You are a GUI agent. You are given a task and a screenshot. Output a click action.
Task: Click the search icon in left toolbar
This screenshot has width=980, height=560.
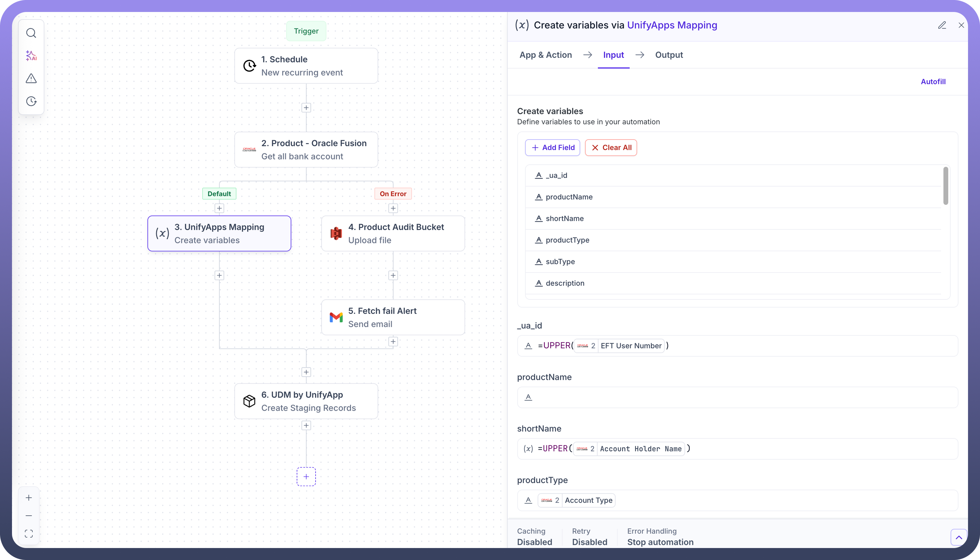(x=31, y=33)
